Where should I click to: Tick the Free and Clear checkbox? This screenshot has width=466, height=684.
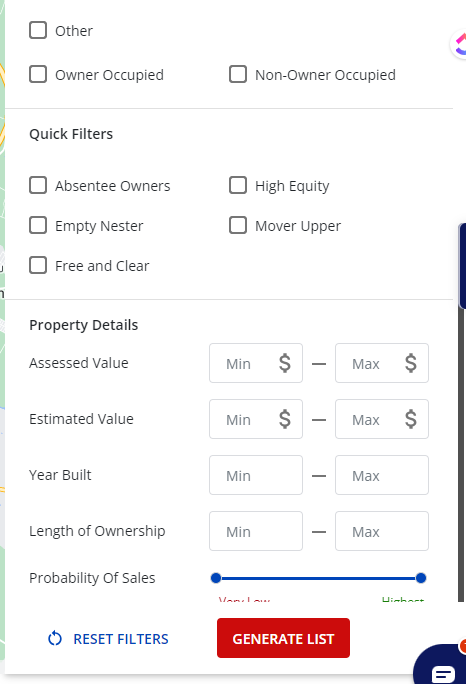point(38,265)
